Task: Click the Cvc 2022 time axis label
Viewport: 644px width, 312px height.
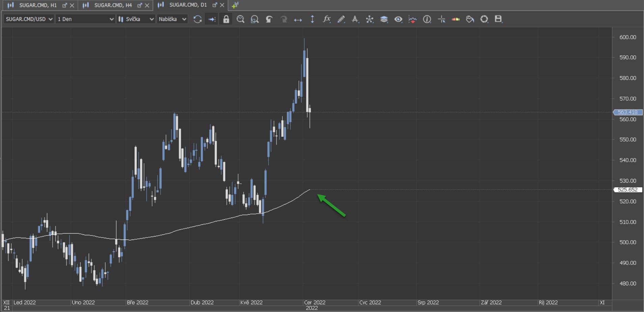Action: (x=370, y=303)
